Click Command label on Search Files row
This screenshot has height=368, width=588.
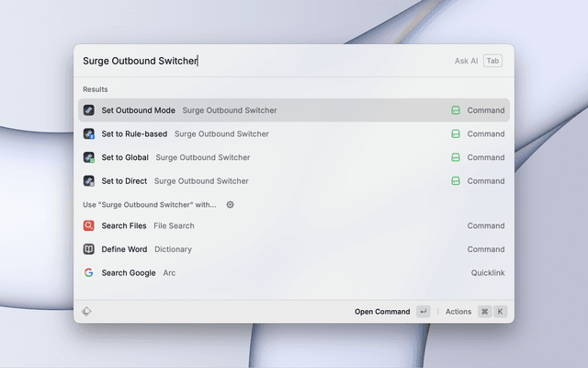coord(486,225)
